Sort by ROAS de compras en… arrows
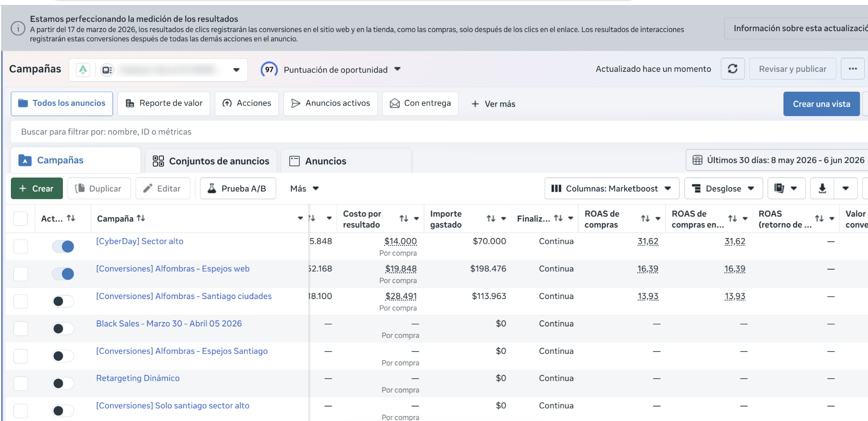Viewport: 868px width, 421px height. pyautogui.click(x=733, y=219)
